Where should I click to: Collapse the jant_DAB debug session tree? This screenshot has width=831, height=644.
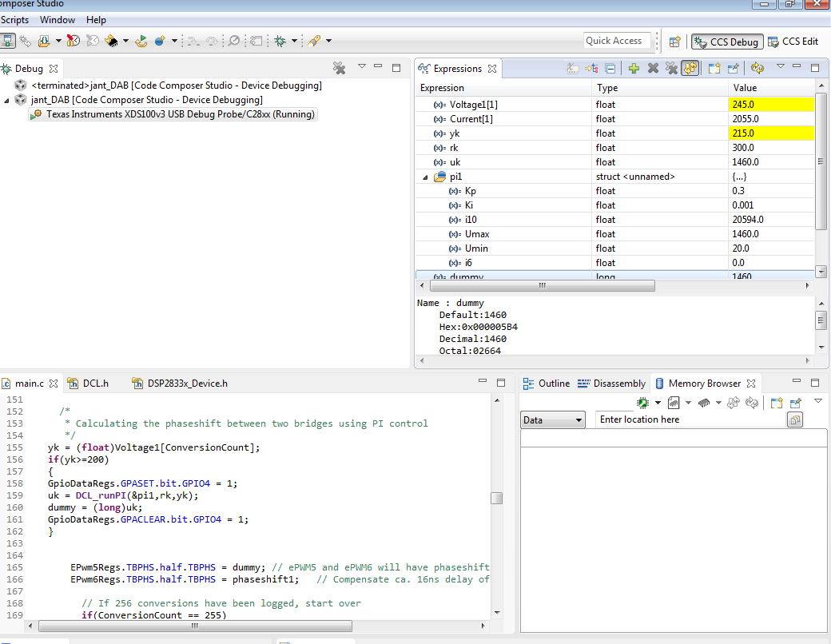click(x=7, y=100)
